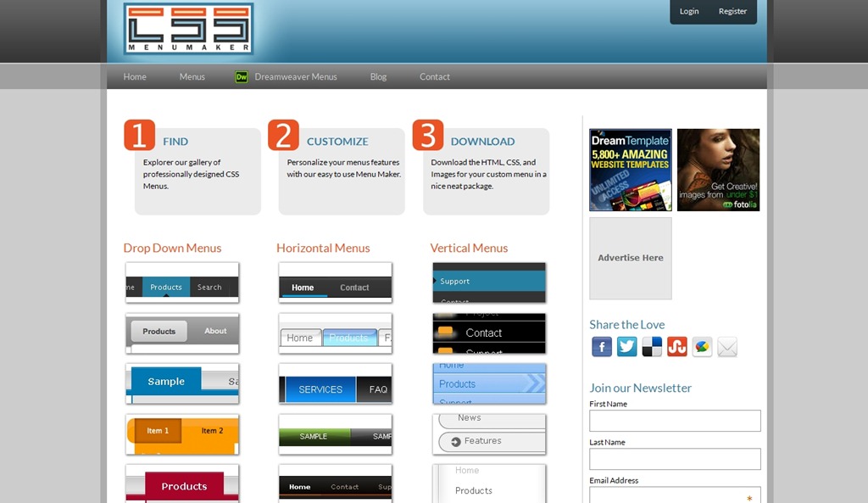Select the SERVICES/FAQ horizontal menu thumbnail
The image size is (868, 503).
(336, 384)
